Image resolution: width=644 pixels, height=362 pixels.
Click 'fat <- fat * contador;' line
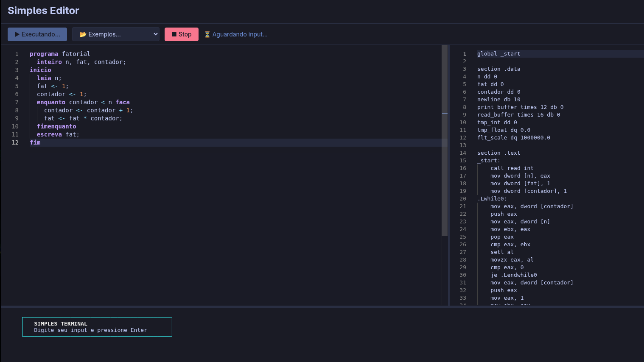pos(83,118)
